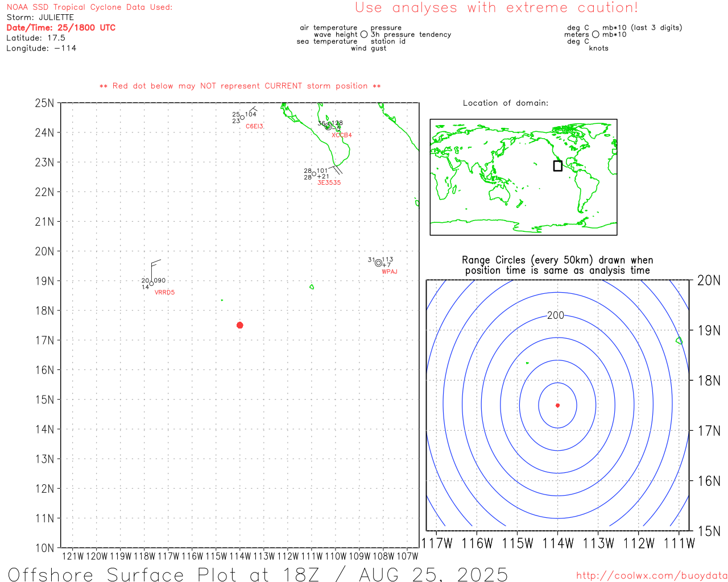Click the '104' pressure value at C6EI3
The image size is (728, 582).
[251, 114]
